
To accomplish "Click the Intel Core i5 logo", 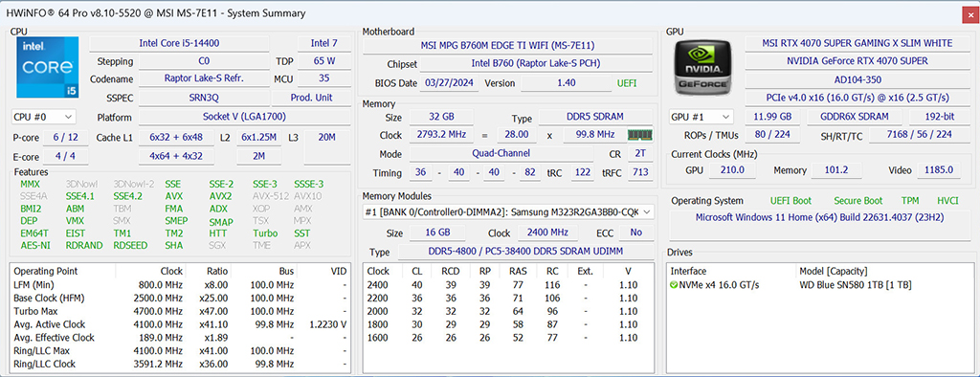I will coord(48,68).
